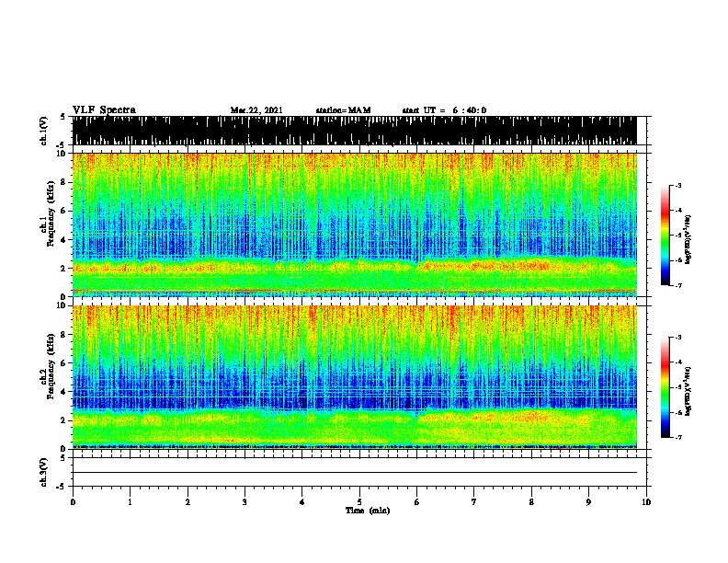Click the "ch.1(V)" axis label
The height and width of the screenshot is (563, 728).
(43, 131)
